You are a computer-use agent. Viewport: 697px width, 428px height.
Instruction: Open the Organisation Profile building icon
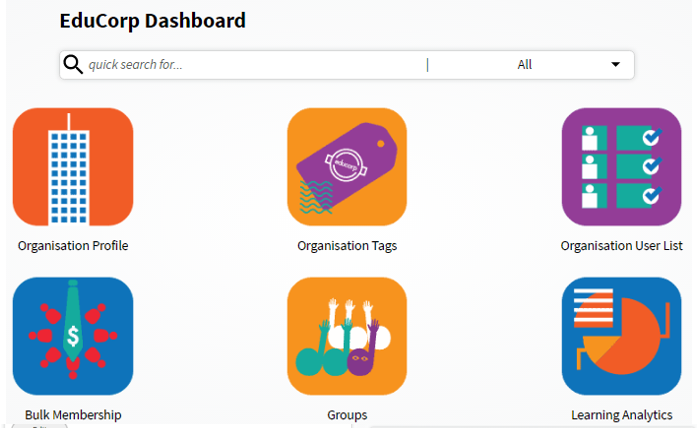(73, 167)
